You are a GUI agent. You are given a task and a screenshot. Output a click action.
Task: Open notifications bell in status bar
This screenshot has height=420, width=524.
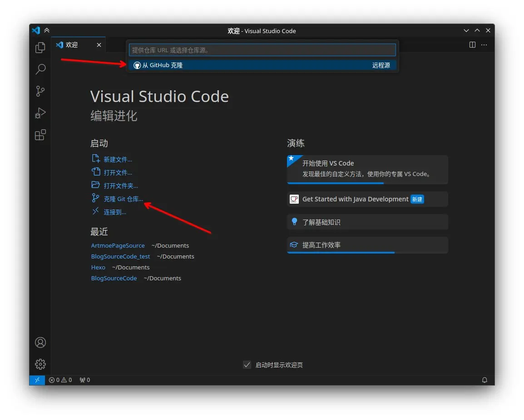coord(484,380)
